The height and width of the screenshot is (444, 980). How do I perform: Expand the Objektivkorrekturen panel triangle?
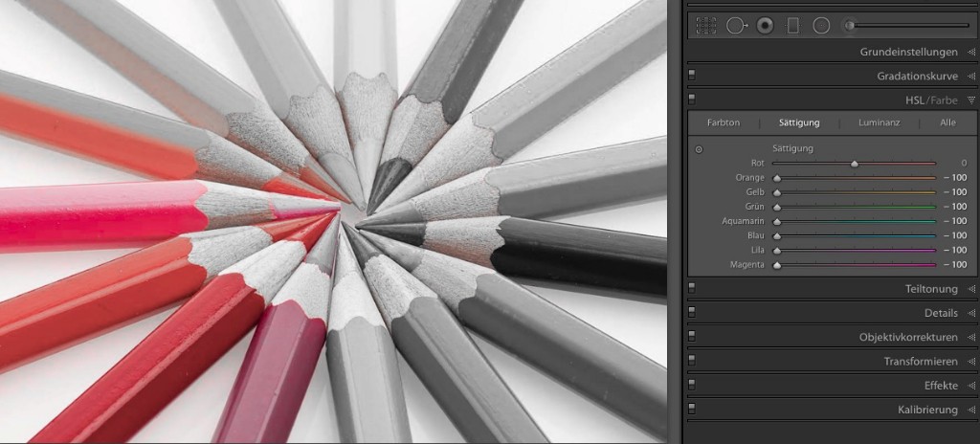[x=971, y=338]
